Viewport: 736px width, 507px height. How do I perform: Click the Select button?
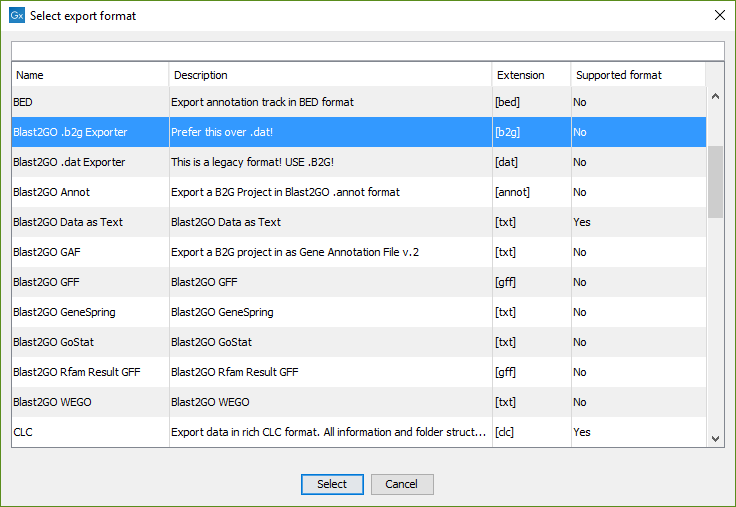click(332, 484)
